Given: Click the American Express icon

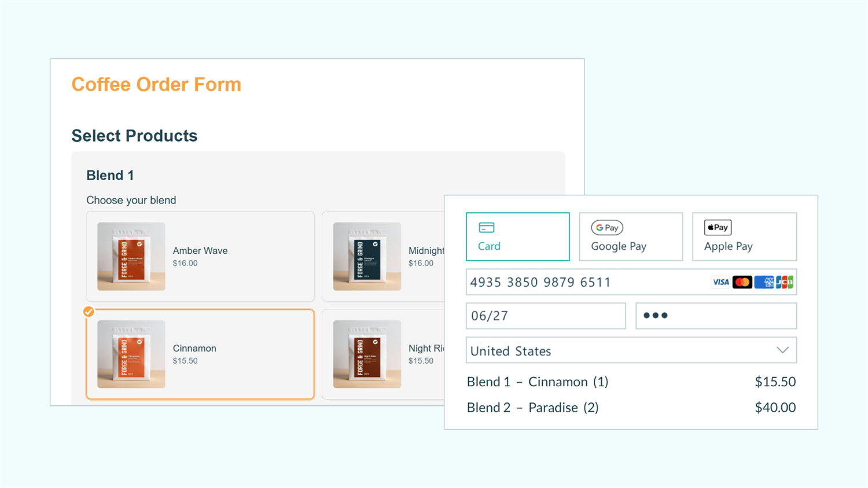Looking at the screenshot, I should coord(764,282).
